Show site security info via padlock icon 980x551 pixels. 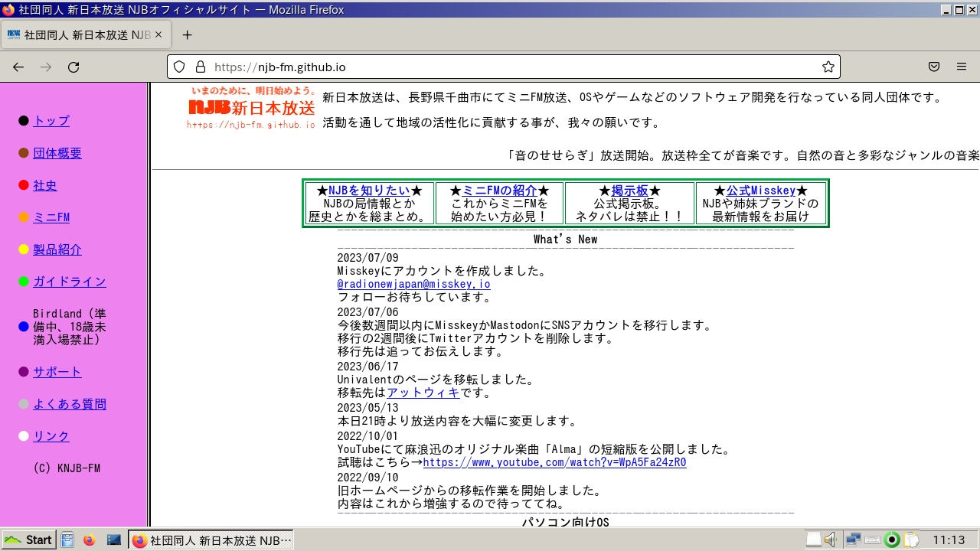(x=200, y=67)
